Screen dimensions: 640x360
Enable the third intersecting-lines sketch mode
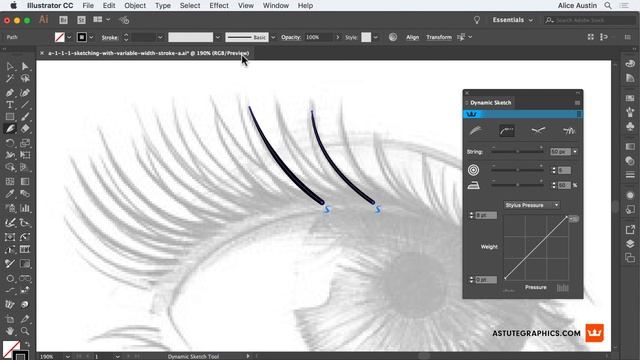(x=538, y=131)
